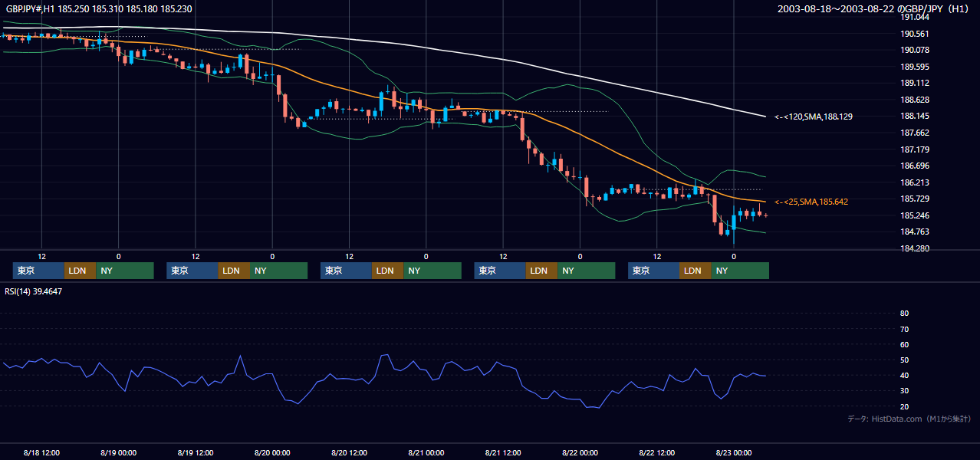Click the 8/22 00:00 time axis label
The image size is (980, 460).
tap(580, 453)
